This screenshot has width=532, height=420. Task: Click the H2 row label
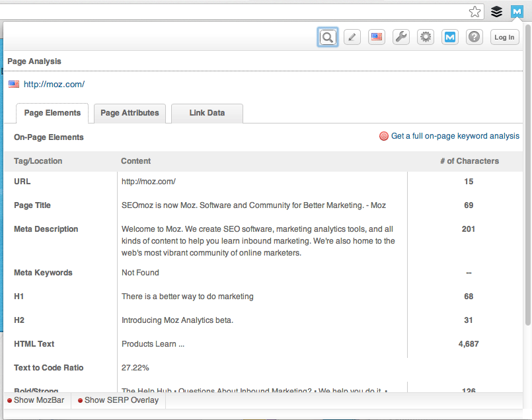(19, 320)
